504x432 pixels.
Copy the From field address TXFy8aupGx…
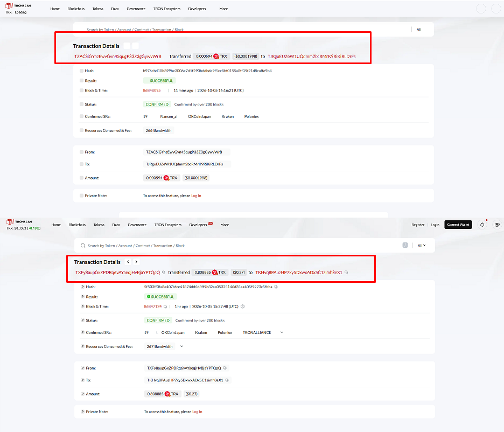click(x=225, y=368)
